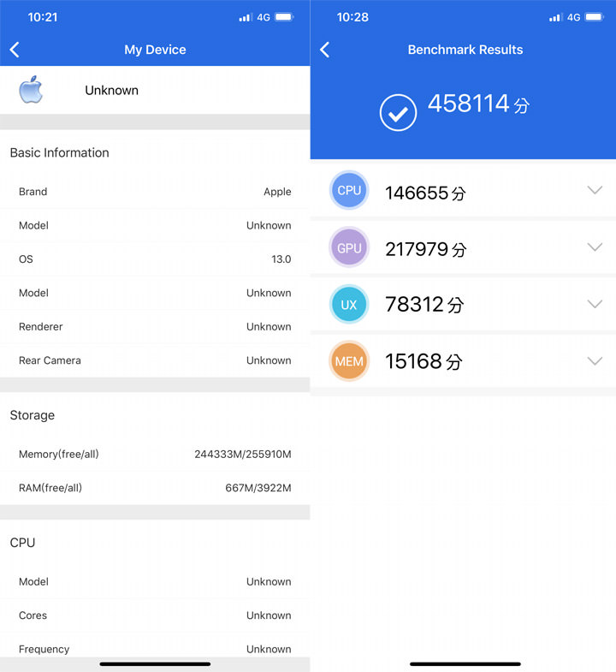This screenshot has width=616, height=672.
Task: Tap the CPU Cores row
Action: tap(155, 616)
